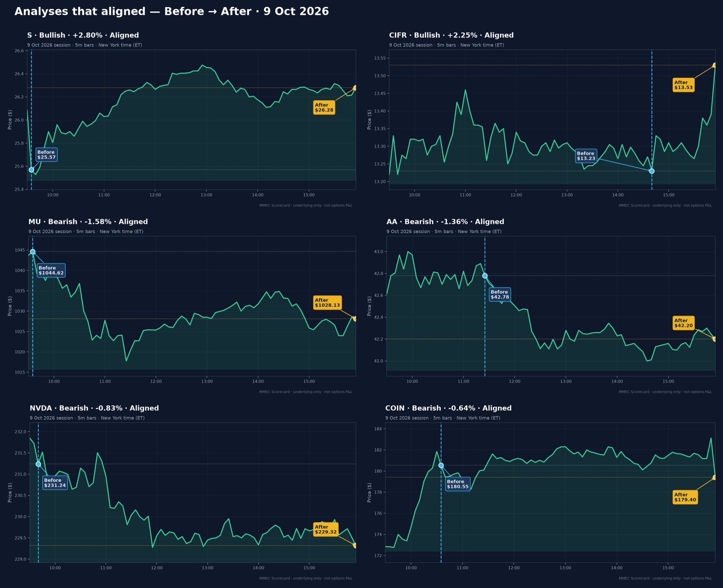Click the Before $25.57 label in S chart
This screenshot has height=588, width=723.
coord(46,155)
